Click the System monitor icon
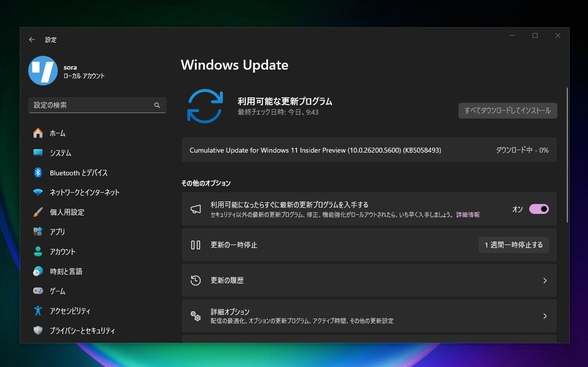This screenshot has width=588, height=367. point(38,153)
